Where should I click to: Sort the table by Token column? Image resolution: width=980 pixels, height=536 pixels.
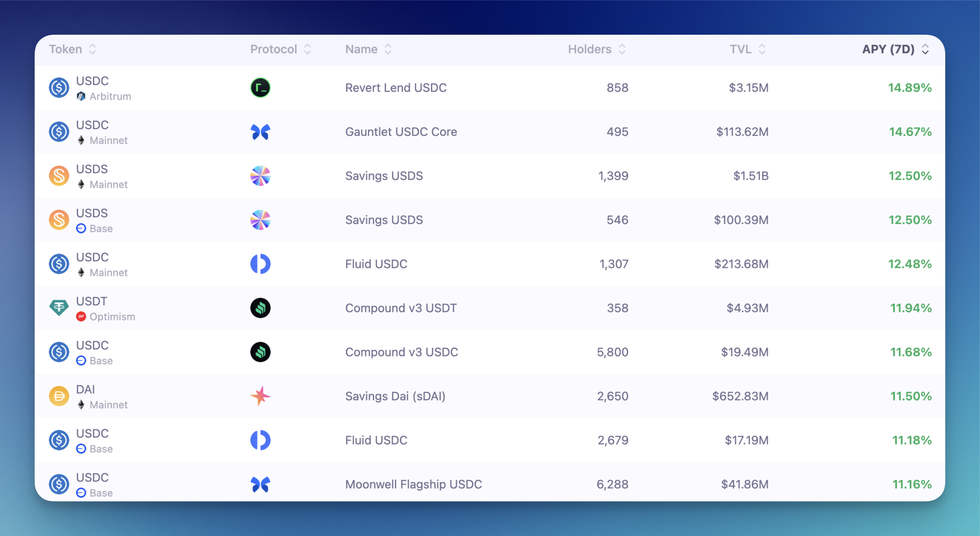[73, 49]
